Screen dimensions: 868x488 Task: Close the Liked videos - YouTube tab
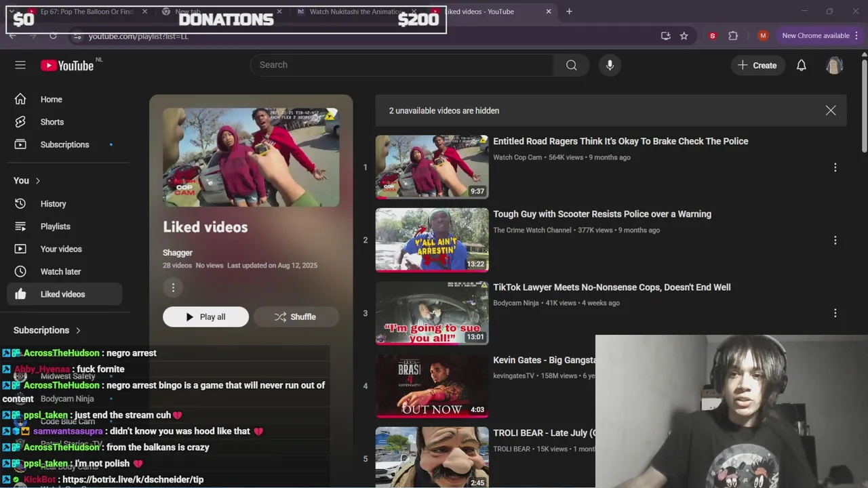(x=549, y=12)
